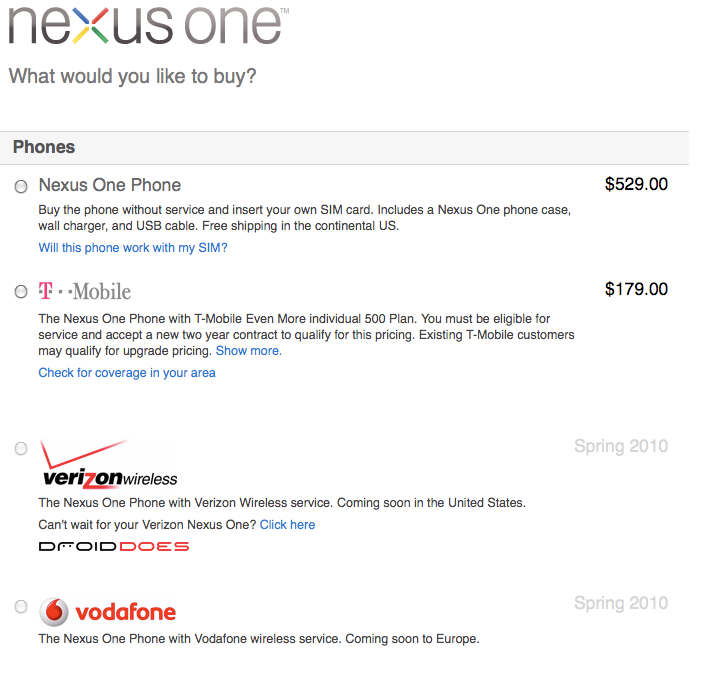Screen dimensions: 705x681
Task: Open 'Will this phone work with my SIM?' link
Action: [x=133, y=248]
